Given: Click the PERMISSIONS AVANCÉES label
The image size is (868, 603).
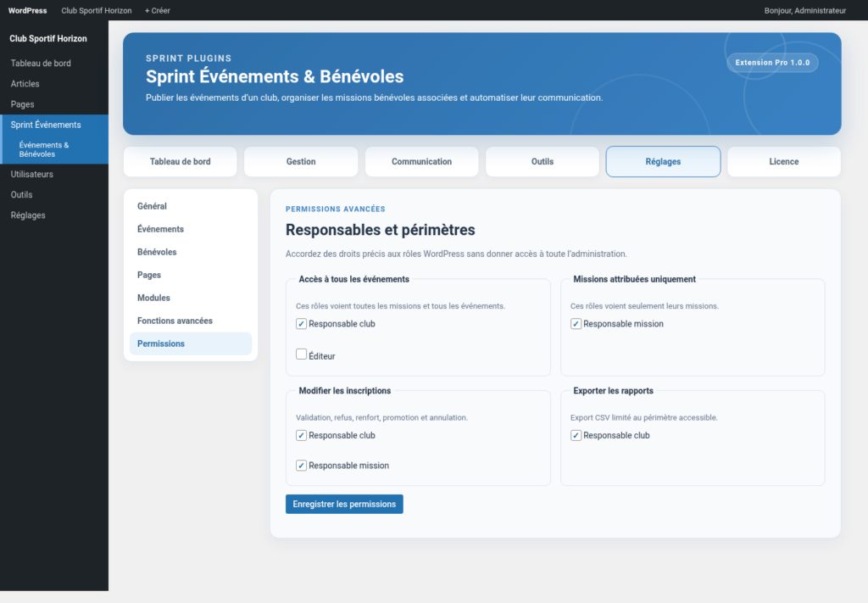Looking at the screenshot, I should pos(336,209).
